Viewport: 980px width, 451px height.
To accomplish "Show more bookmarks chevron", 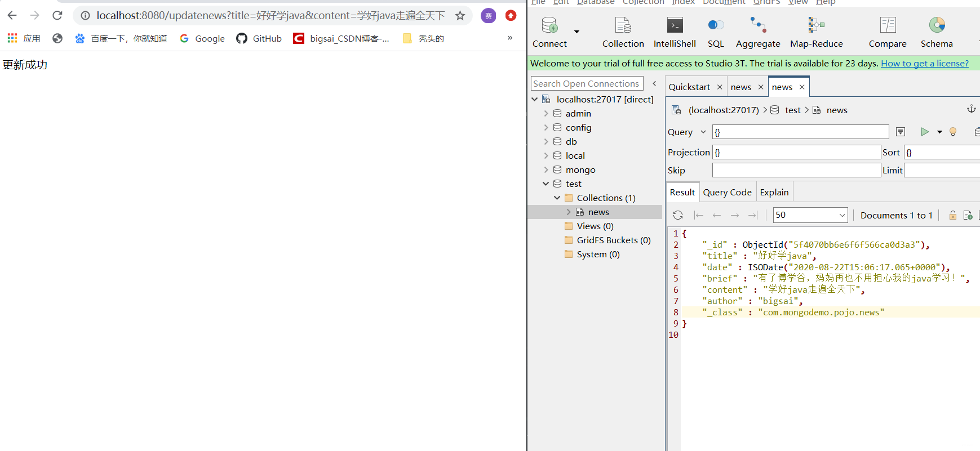I will point(510,38).
